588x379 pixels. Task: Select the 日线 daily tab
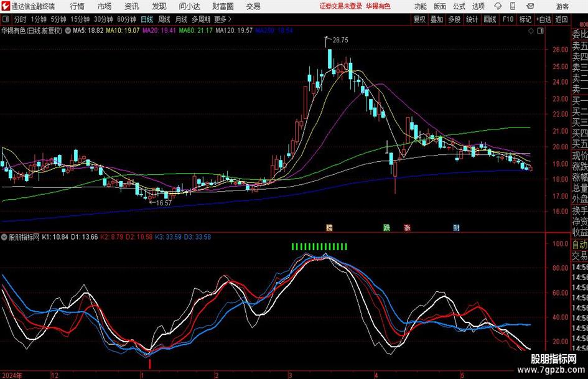click(x=147, y=19)
